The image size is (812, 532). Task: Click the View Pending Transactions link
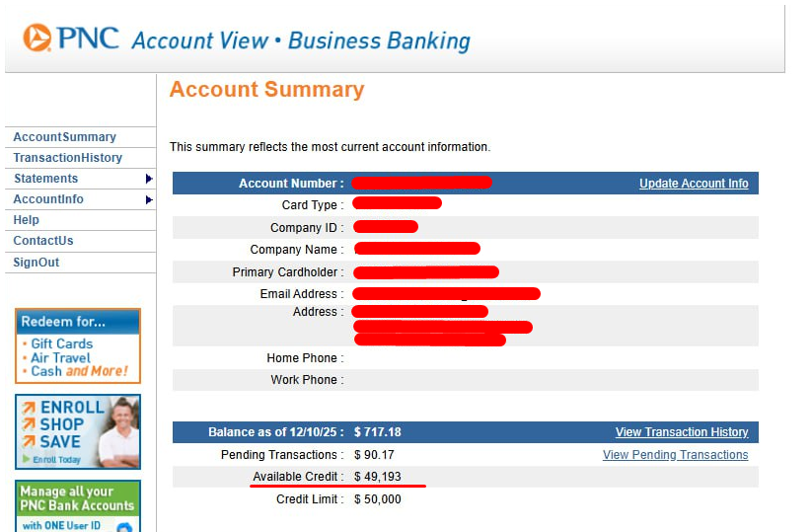pyautogui.click(x=675, y=455)
